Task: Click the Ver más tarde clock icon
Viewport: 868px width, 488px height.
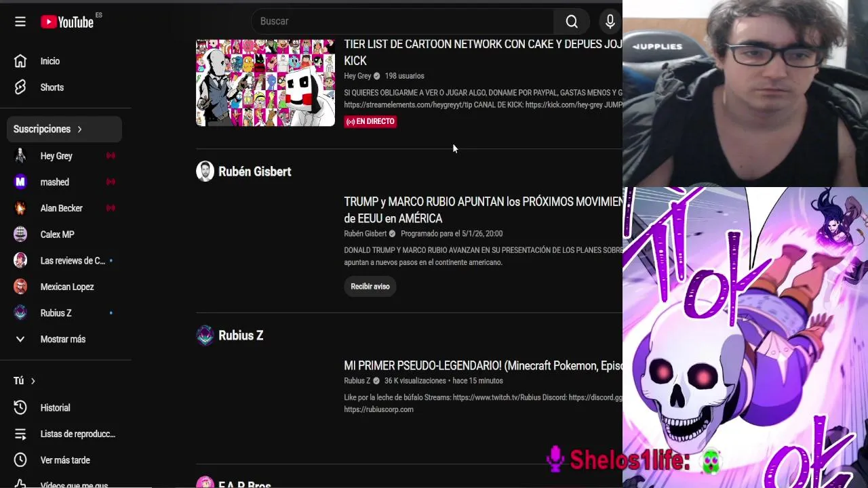Action: (x=20, y=460)
